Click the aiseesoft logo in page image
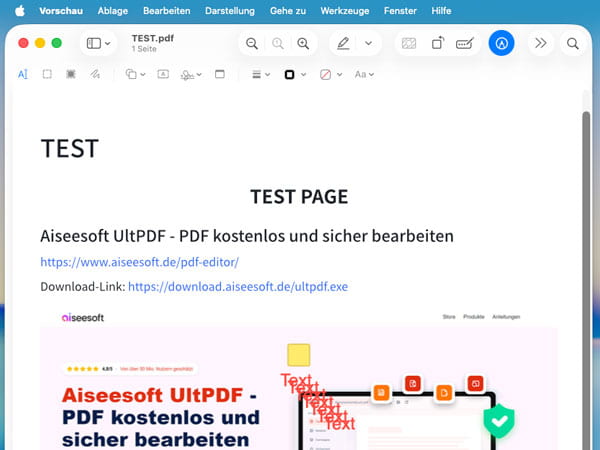This screenshot has height=450, width=600. [x=83, y=318]
